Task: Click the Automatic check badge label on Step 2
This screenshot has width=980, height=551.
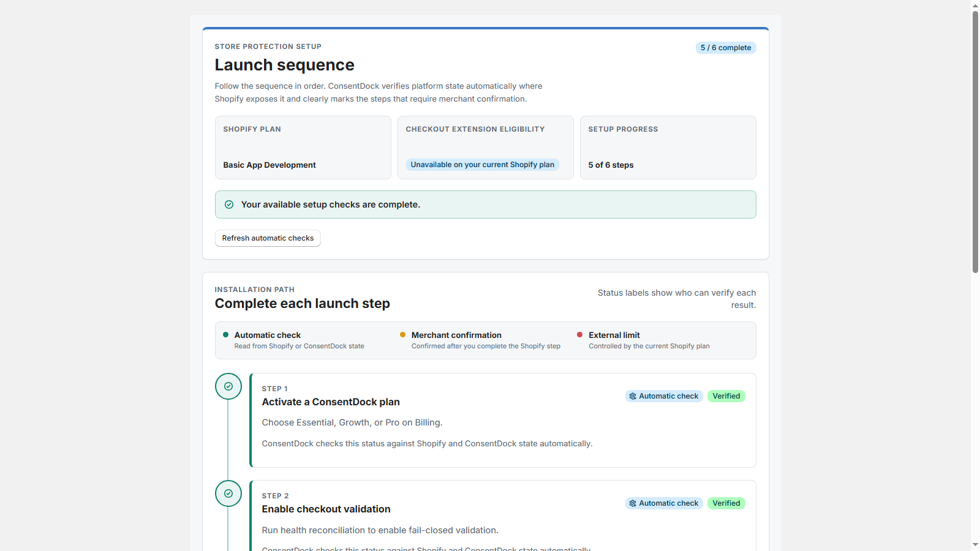Action: click(x=669, y=503)
